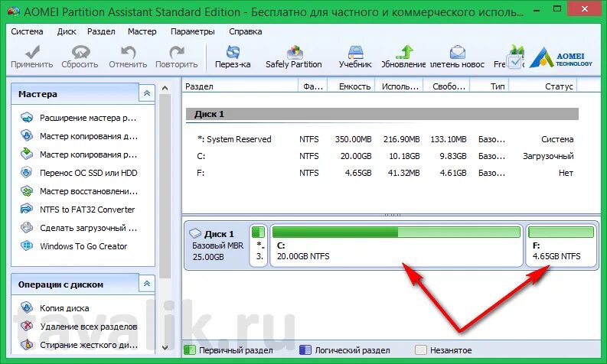The image size is (607, 364).
Task: Click the 4.61GB free space cell
Action: click(453, 173)
